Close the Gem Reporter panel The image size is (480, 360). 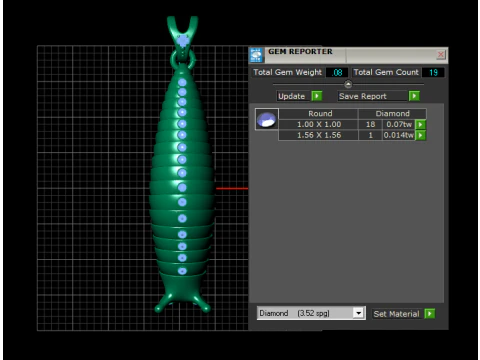pyautogui.click(x=441, y=54)
